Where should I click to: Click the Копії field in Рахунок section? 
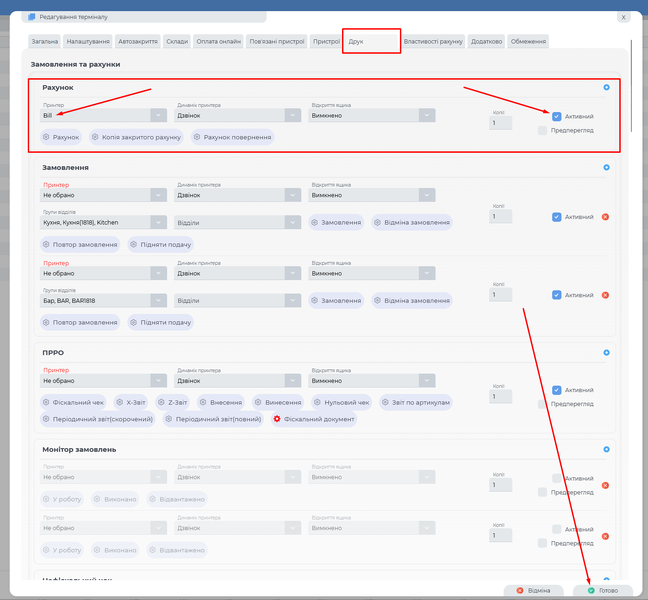tap(501, 123)
